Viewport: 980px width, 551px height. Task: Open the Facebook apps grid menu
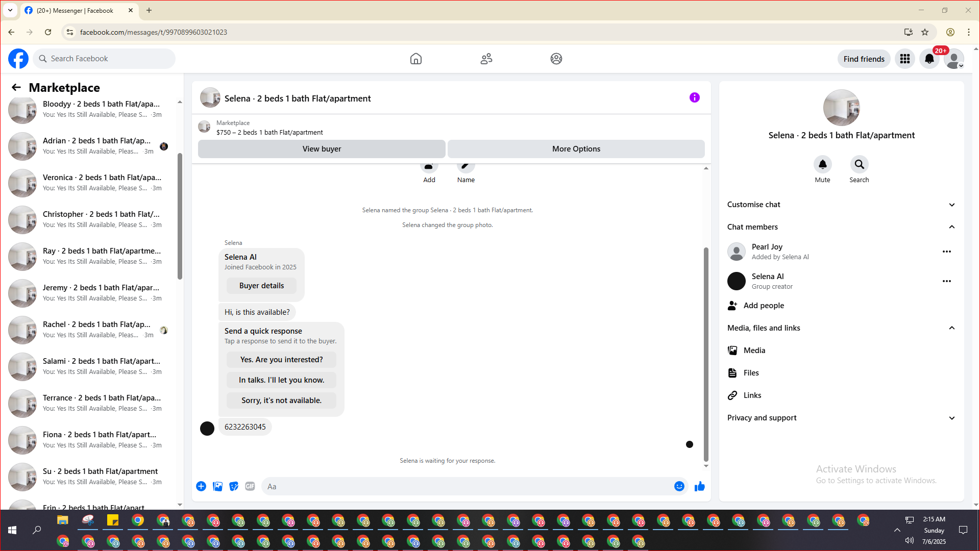tap(904, 59)
